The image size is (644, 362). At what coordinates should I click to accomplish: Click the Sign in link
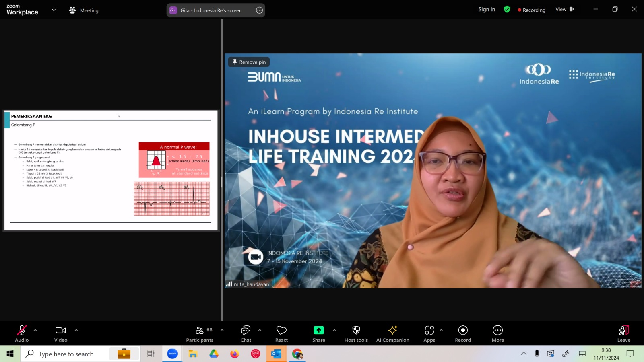[x=487, y=10]
